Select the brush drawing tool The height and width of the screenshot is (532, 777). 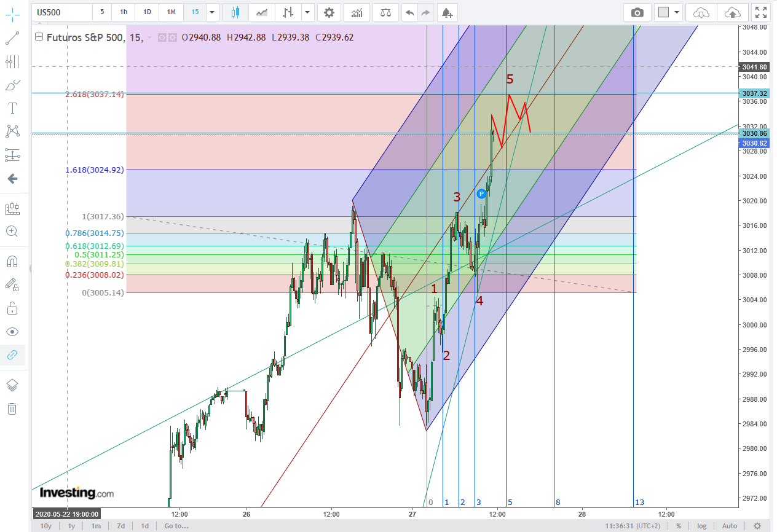coord(12,85)
